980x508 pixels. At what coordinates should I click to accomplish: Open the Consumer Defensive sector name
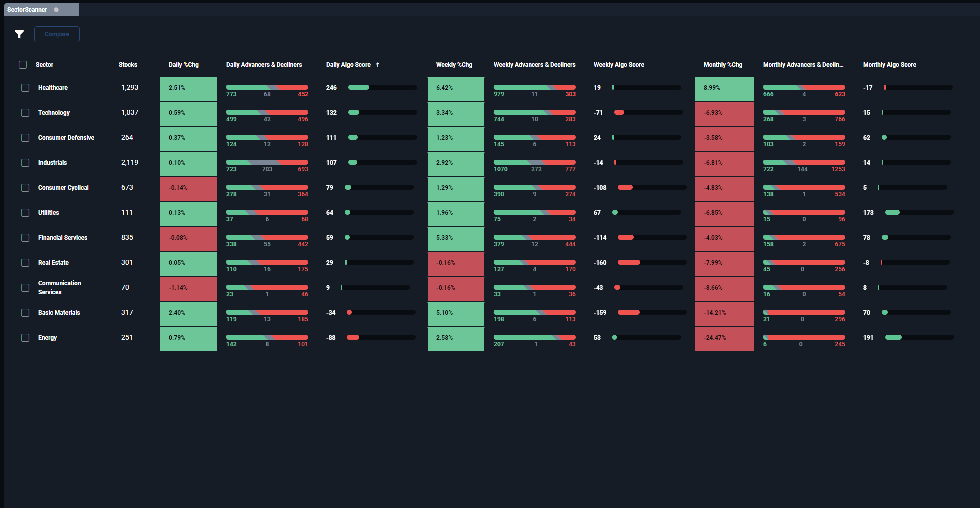[x=66, y=138]
